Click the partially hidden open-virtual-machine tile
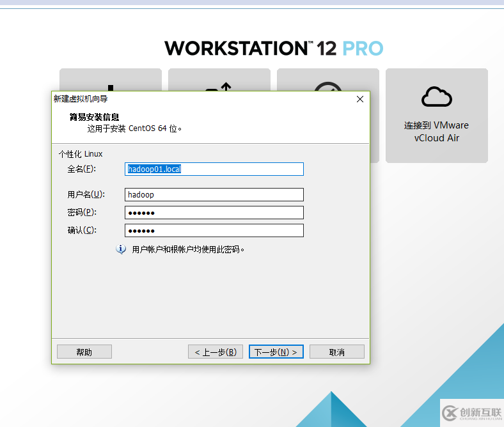The height and width of the screenshot is (427, 504). 219,80
